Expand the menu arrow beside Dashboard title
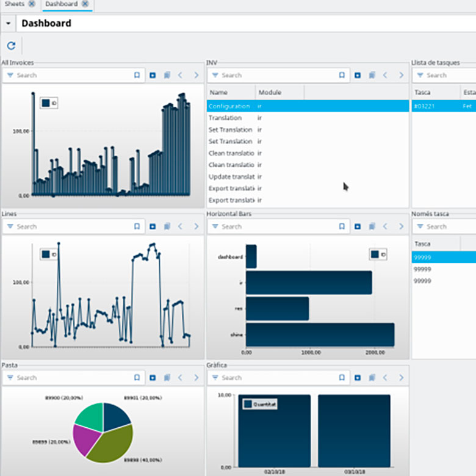Screen dimensions: 476x476 [x=8, y=23]
